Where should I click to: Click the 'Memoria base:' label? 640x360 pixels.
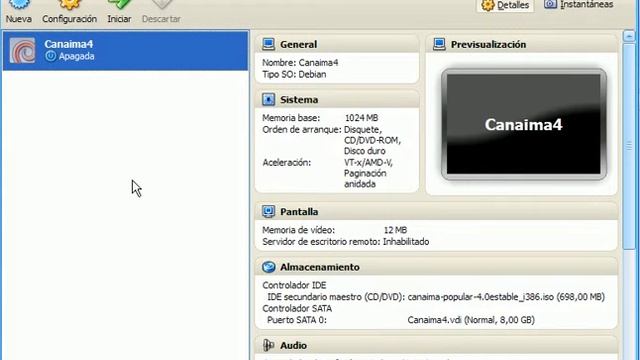(x=291, y=118)
